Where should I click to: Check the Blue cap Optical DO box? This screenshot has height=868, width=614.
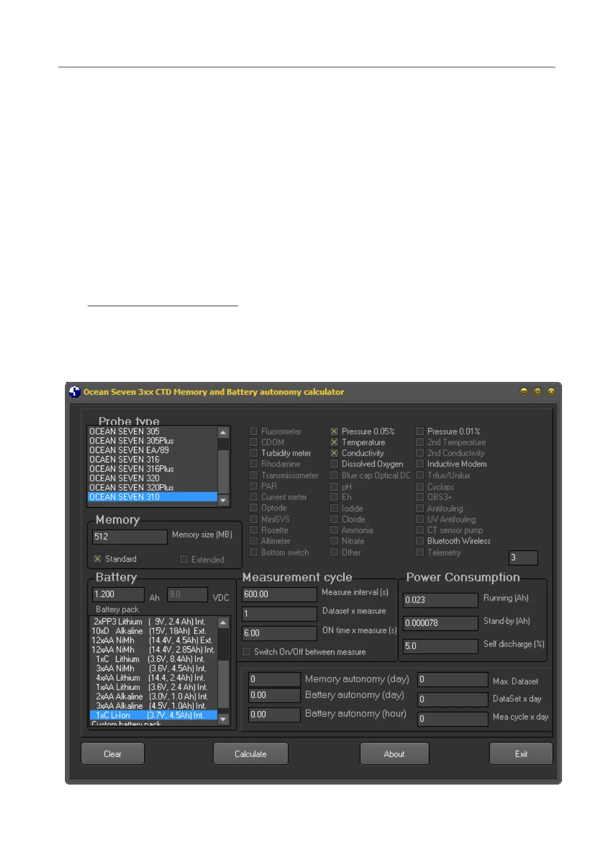point(334,475)
